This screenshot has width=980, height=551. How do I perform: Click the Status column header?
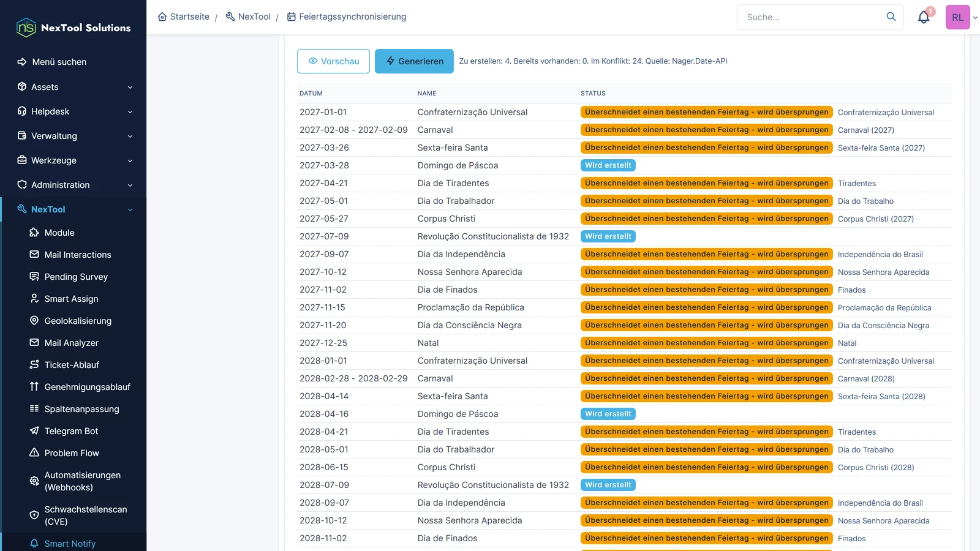click(x=593, y=94)
